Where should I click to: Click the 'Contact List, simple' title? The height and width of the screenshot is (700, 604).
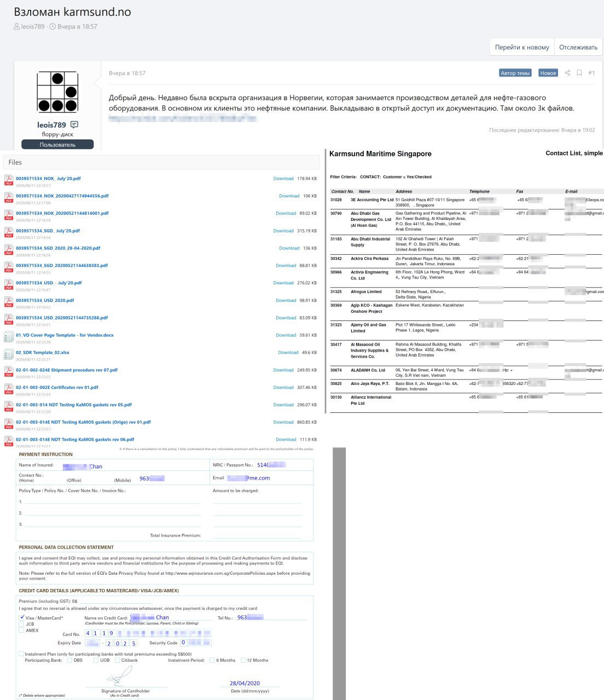point(574,153)
